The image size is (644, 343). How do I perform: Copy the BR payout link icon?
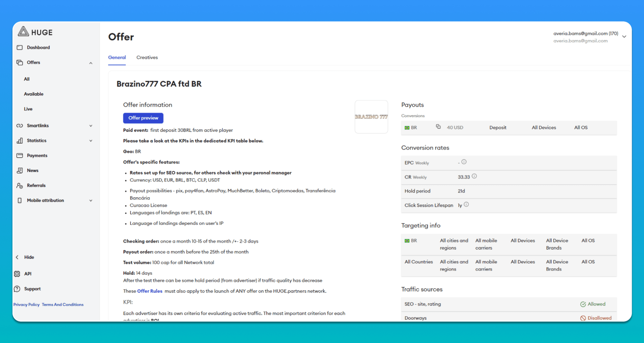coord(438,127)
